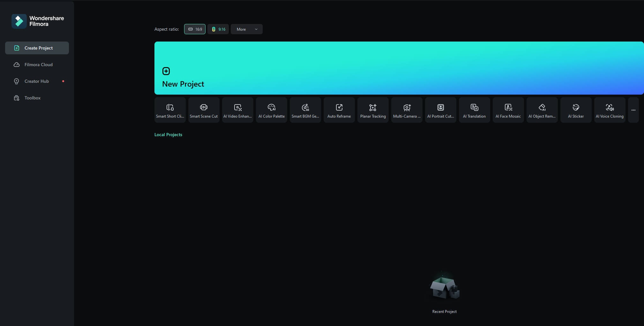Open Multi-Camera editing tool

(407, 110)
